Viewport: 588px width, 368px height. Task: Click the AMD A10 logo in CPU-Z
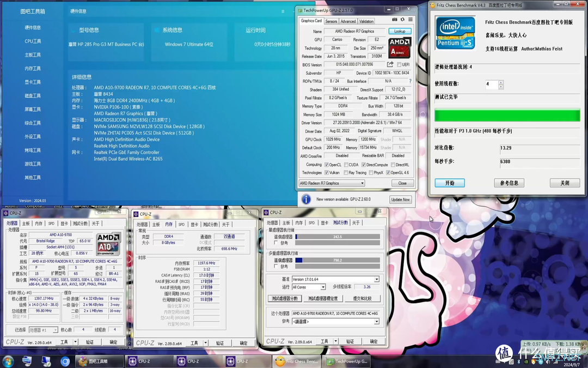108,244
